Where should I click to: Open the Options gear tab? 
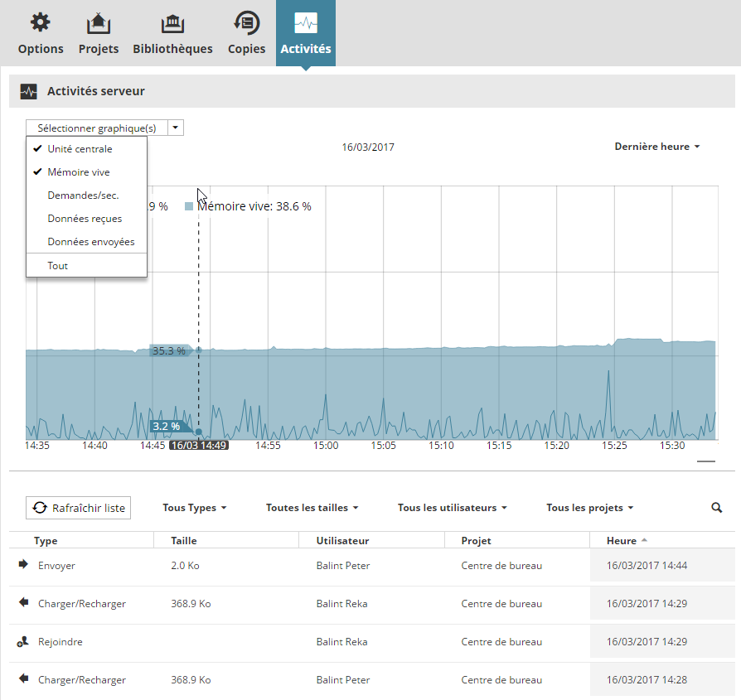(40, 23)
